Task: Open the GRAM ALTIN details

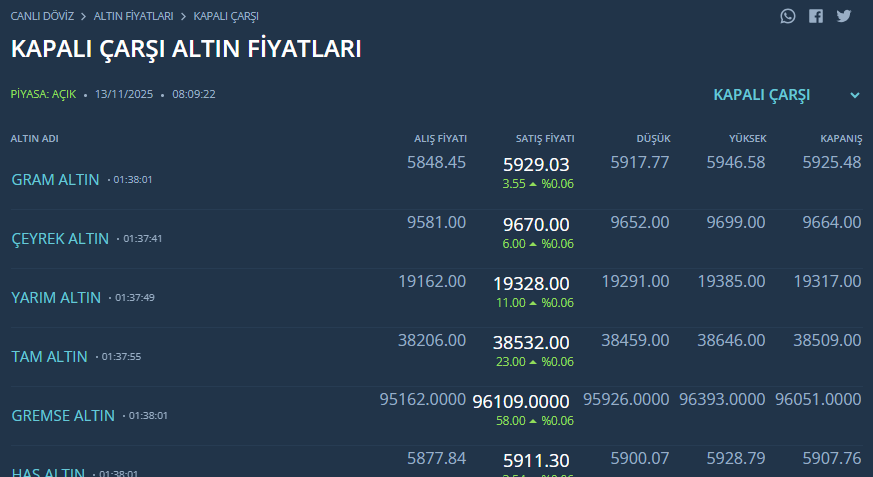Action: (56, 180)
